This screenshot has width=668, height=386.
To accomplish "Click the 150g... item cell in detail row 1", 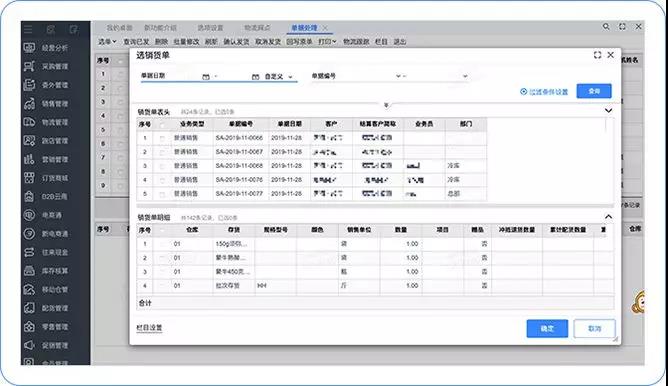I will tap(234, 244).
